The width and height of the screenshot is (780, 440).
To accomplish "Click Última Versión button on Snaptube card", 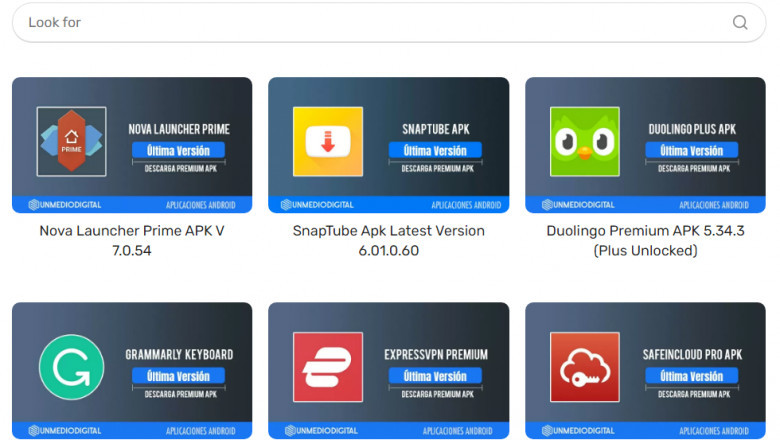I will click(x=435, y=150).
